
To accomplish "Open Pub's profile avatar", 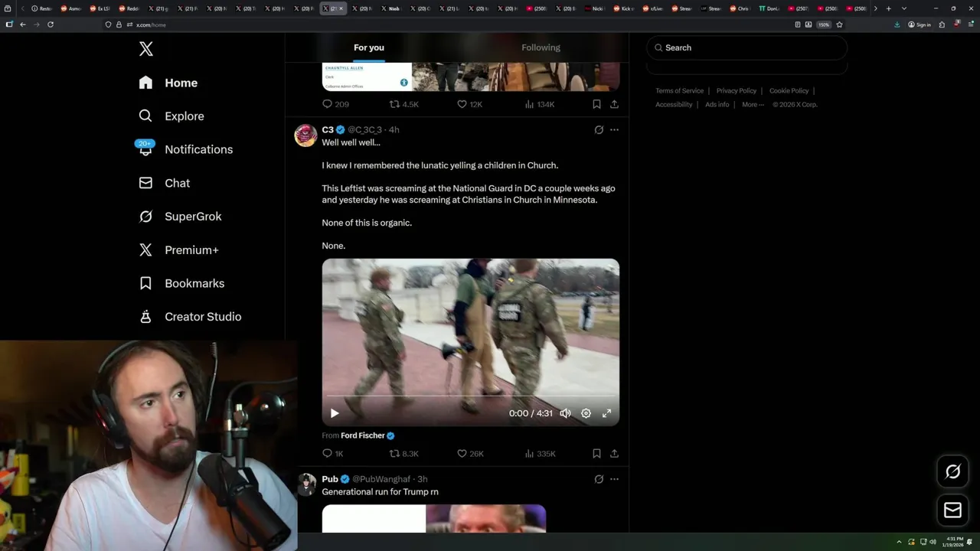I will click(306, 484).
